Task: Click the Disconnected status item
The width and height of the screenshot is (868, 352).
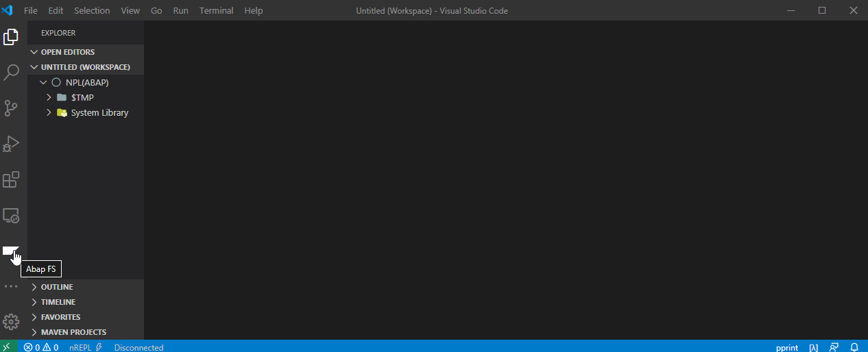Action: 139,347
